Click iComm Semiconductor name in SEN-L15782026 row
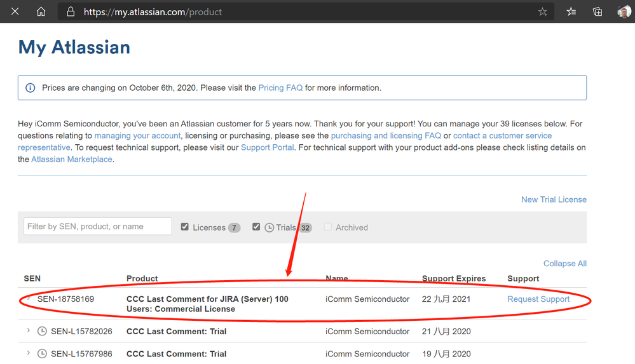635x364 pixels. [x=367, y=332]
